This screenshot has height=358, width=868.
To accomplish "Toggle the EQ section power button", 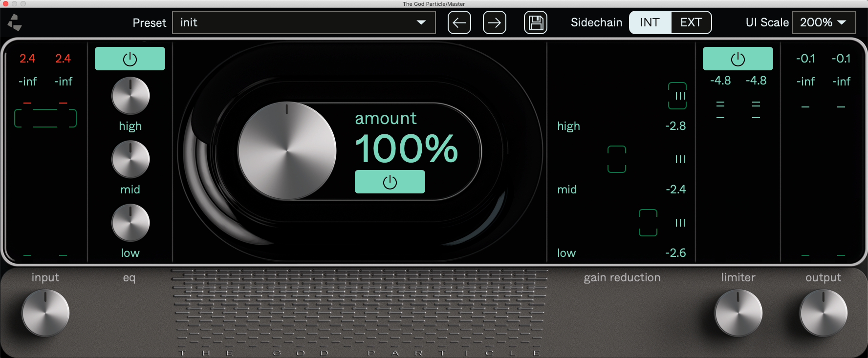I will 130,59.
